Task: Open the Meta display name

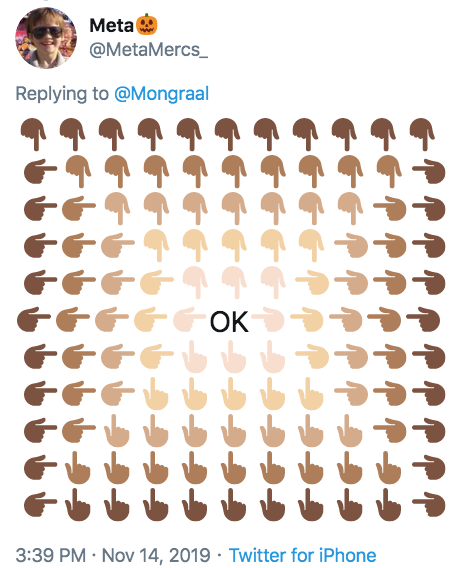Action: coord(111,26)
